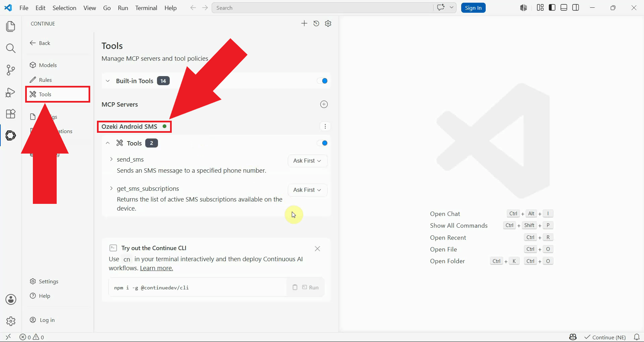Image resolution: width=644 pixels, height=342 pixels.
Task: Go forward in navigation history
Action: click(x=205, y=8)
